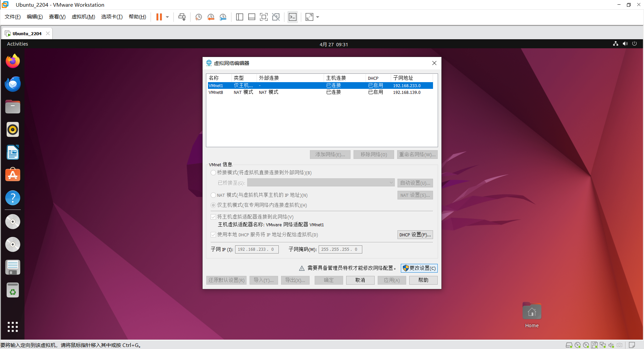The width and height of the screenshot is (644, 349).
Task: Open the Ubuntu power menu icon
Action: (x=634, y=44)
